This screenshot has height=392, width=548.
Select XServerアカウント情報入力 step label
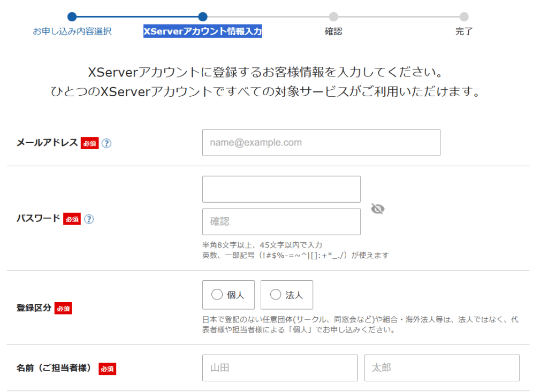(x=203, y=32)
